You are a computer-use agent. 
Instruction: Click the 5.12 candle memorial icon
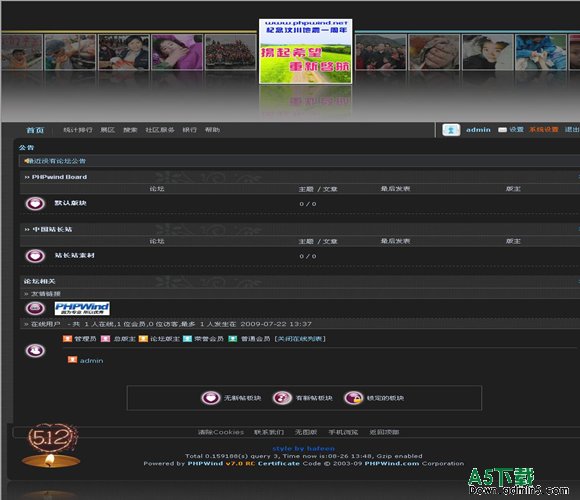point(51,446)
